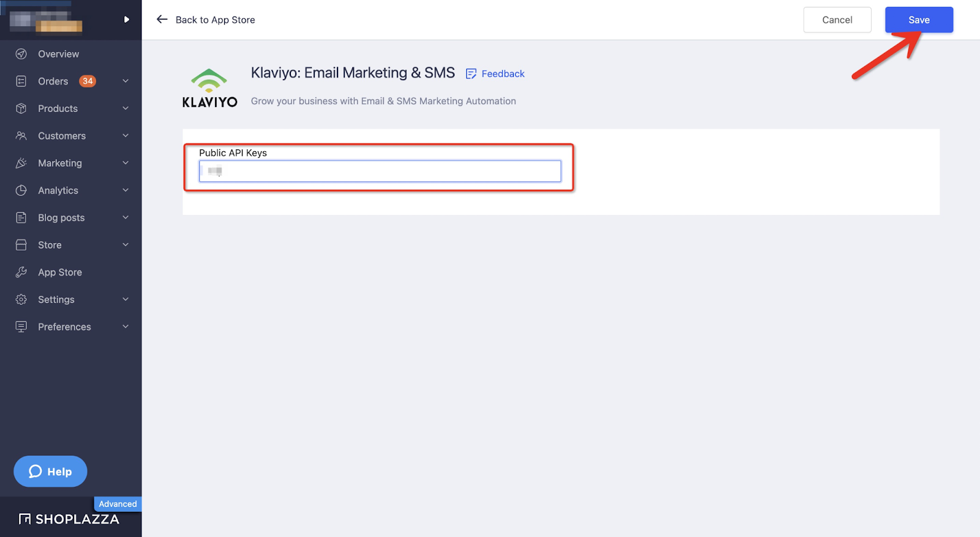
Task: Click the App Store wrench icon
Action: pos(21,272)
